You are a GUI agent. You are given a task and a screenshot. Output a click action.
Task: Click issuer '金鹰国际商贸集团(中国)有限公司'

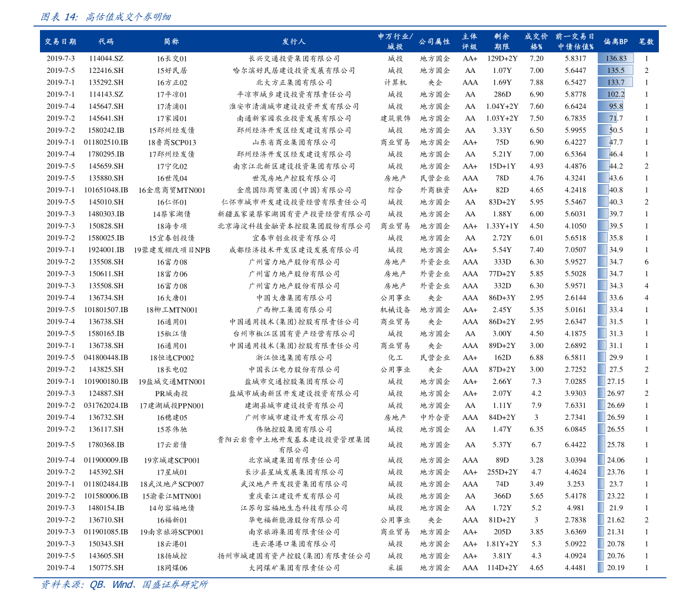point(294,190)
